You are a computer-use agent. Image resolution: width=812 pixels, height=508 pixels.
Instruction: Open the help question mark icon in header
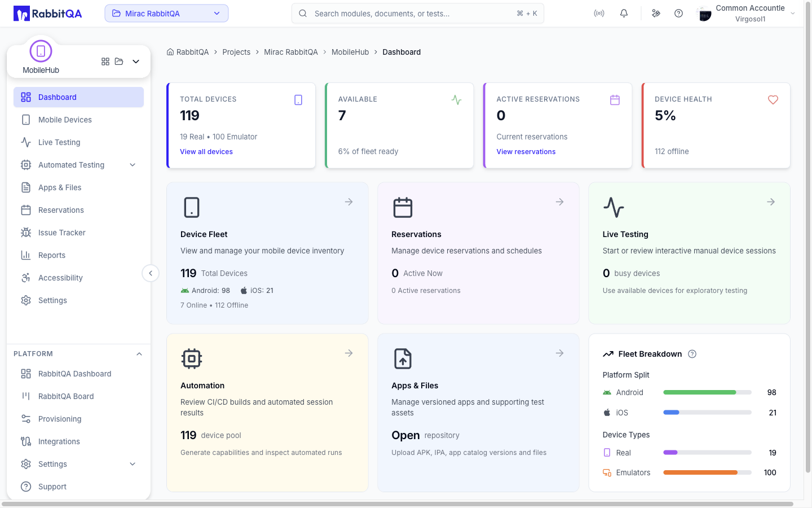pos(678,14)
